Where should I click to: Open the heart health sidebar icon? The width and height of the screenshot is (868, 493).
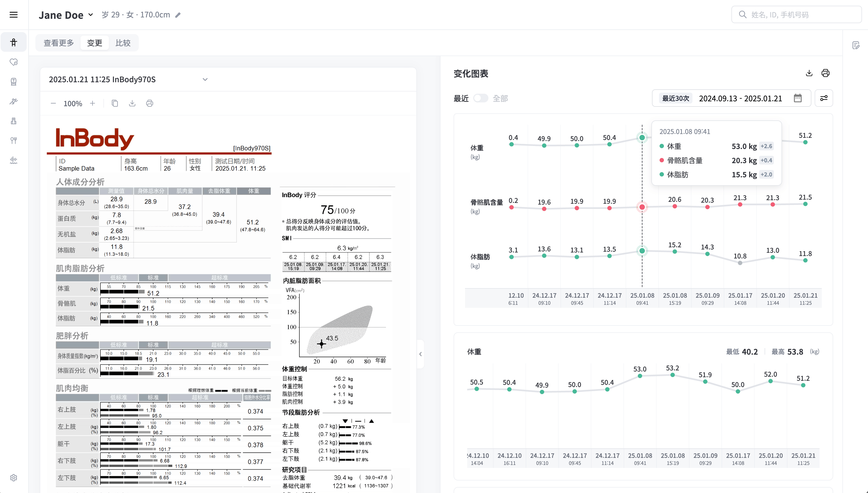(14, 62)
